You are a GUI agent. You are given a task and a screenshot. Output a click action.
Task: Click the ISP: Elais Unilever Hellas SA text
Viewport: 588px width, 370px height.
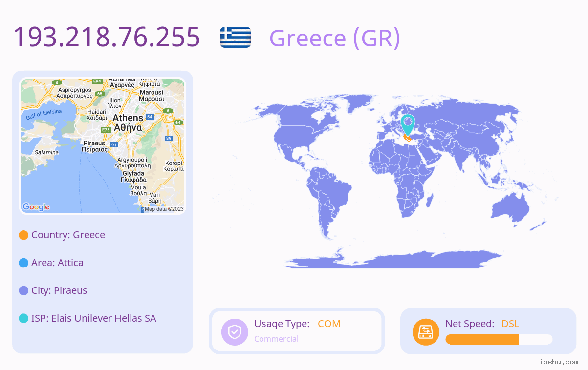tap(94, 318)
